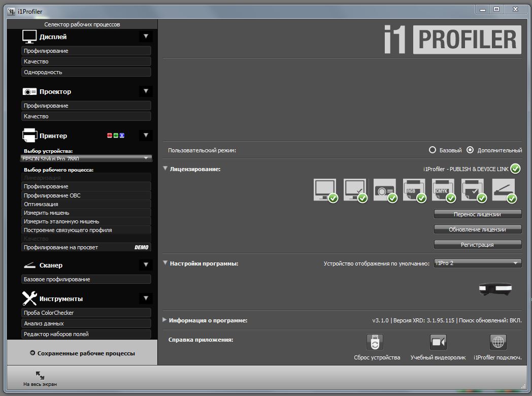Open the EPSON Stylus Pro 7880 device dropdown
Screen dimensions: 532x396
tap(86, 158)
